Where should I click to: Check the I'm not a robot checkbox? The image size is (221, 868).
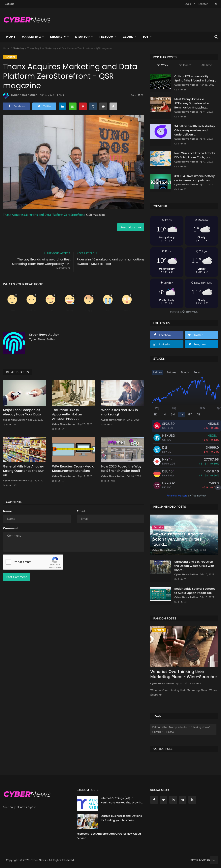(8, 562)
